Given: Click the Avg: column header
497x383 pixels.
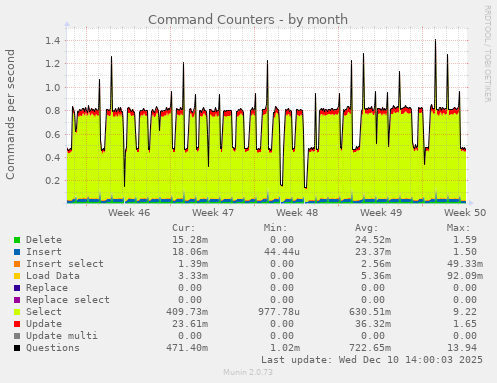Looking at the screenshot, I should pos(367,228).
